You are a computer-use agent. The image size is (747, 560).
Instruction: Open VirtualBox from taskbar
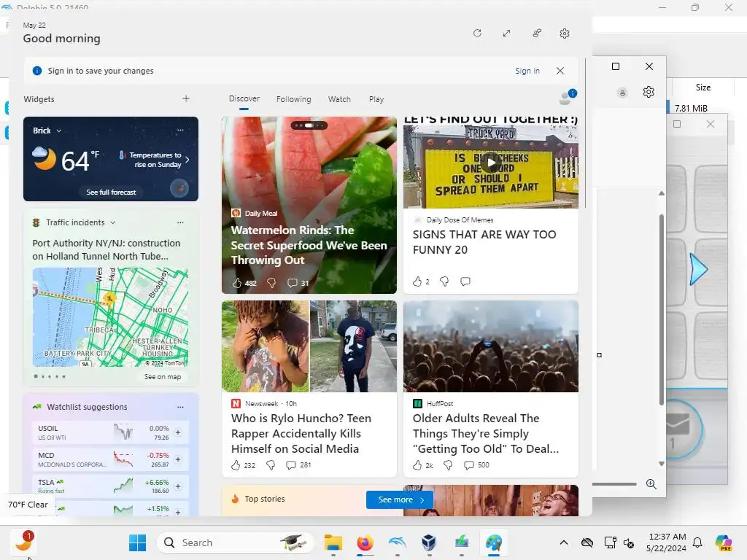(x=429, y=542)
